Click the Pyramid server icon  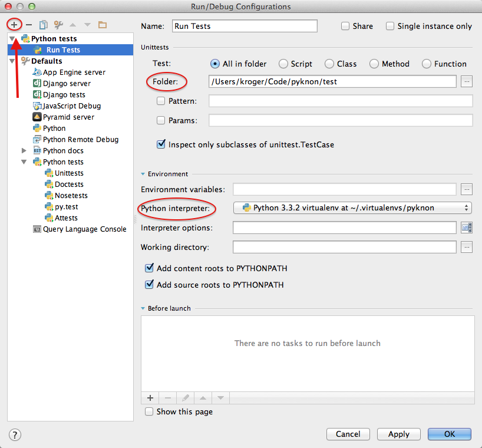(x=37, y=117)
